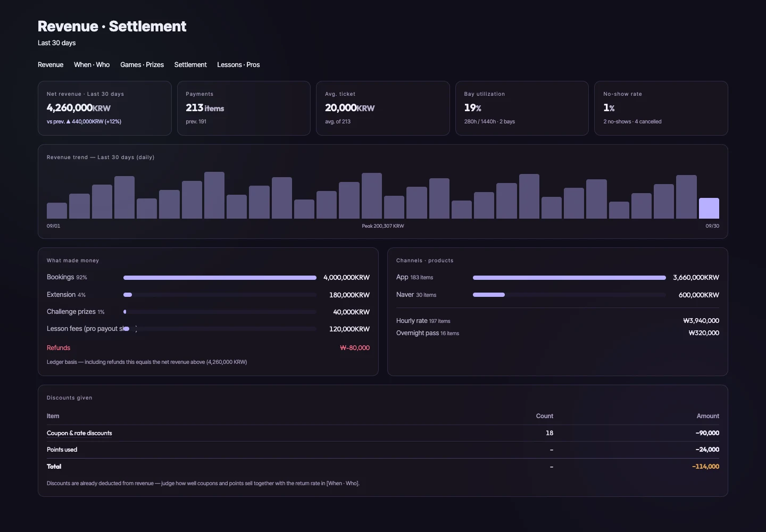Click the Bookings 92% progress bar
Viewport: 766px width, 532px height.
tap(220, 278)
